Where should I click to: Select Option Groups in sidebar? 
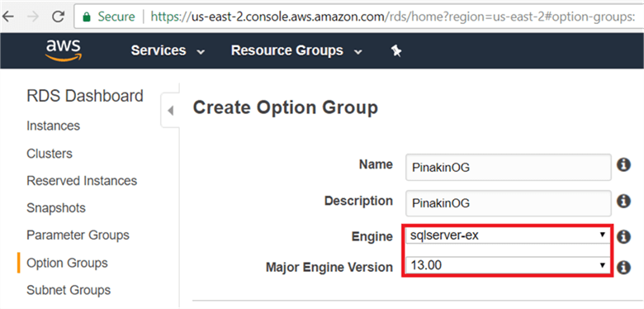67,263
